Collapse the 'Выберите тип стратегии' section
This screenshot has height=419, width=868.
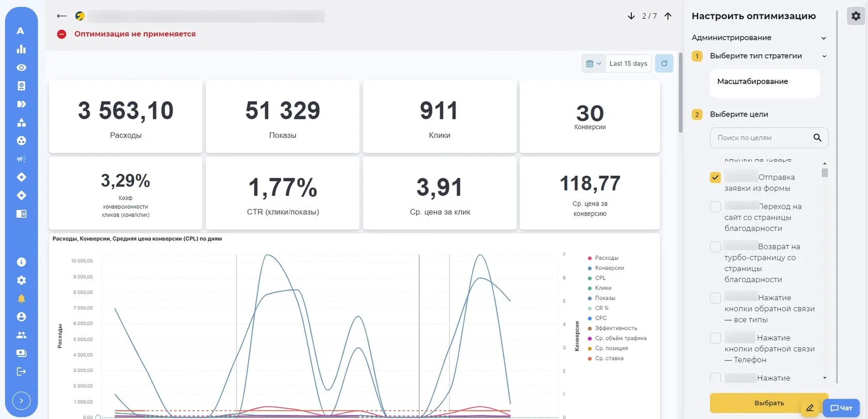click(x=825, y=56)
